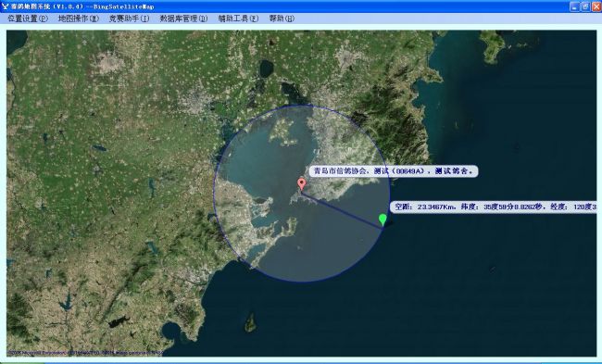Image resolution: width=602 pixels, height=364 pixels.
Task: Open the 辅助工具 menu
Action: pos(238,19)
